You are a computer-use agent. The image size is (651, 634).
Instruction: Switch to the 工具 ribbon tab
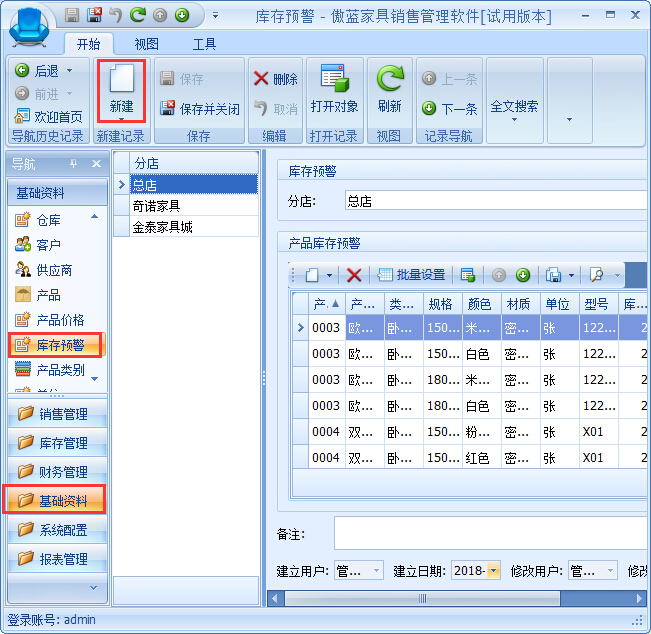204,44
